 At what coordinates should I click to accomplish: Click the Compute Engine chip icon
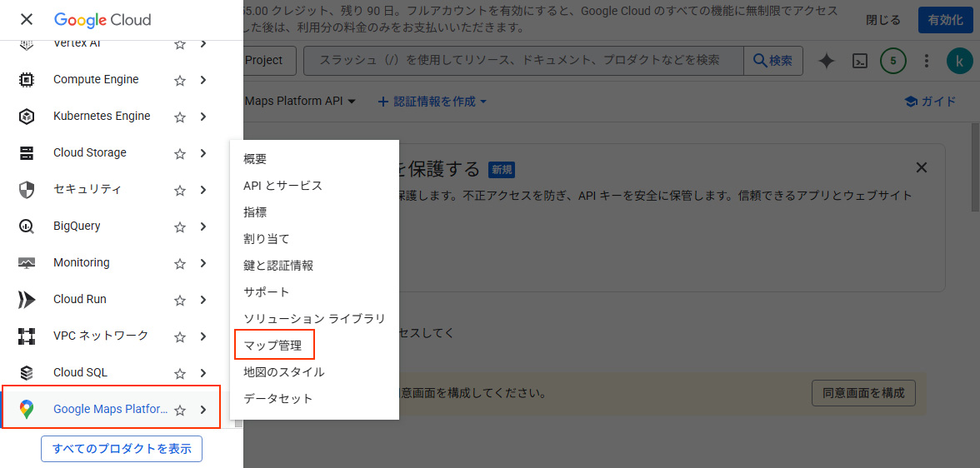27,80
